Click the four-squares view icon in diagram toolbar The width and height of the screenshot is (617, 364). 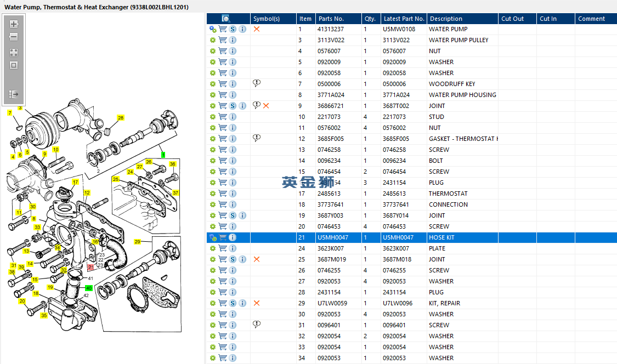(14, 53)
